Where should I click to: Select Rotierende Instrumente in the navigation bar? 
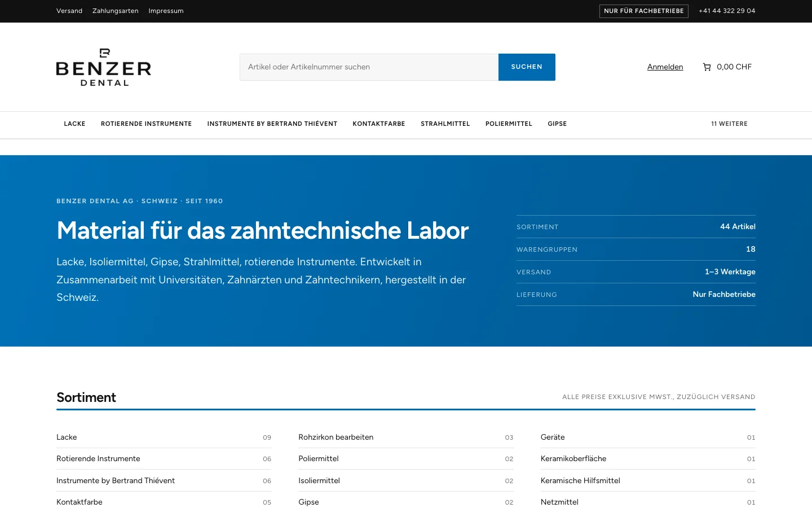(146, 124)
